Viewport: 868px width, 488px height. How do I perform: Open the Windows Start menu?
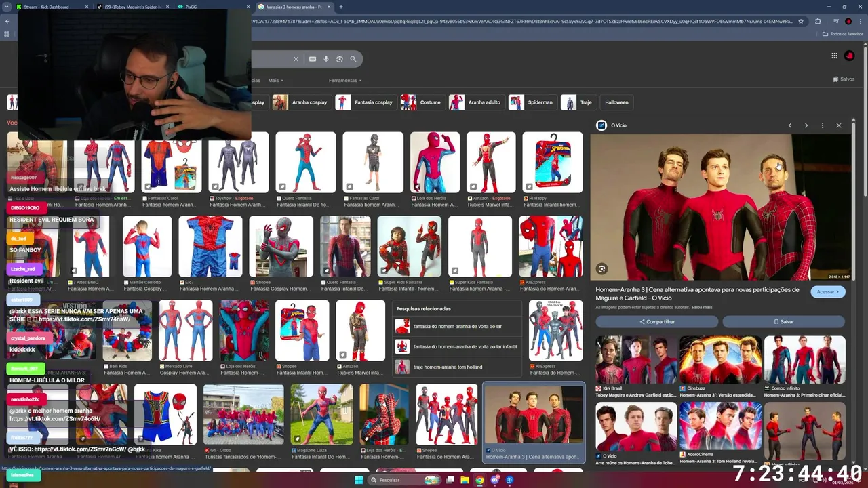click(x=359, y=480)
